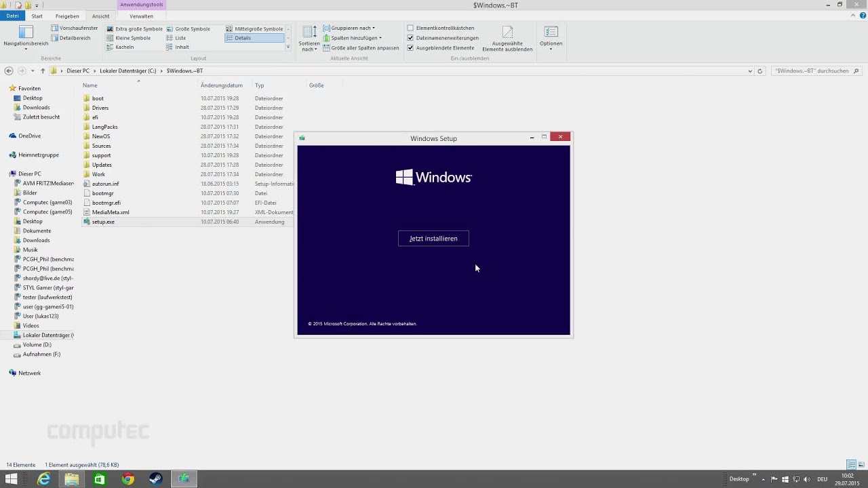This screenshot has height=488, width=868.
Task: Click Lokaler Datenträger (C:) breadcrumb
Action: point(127,70)
